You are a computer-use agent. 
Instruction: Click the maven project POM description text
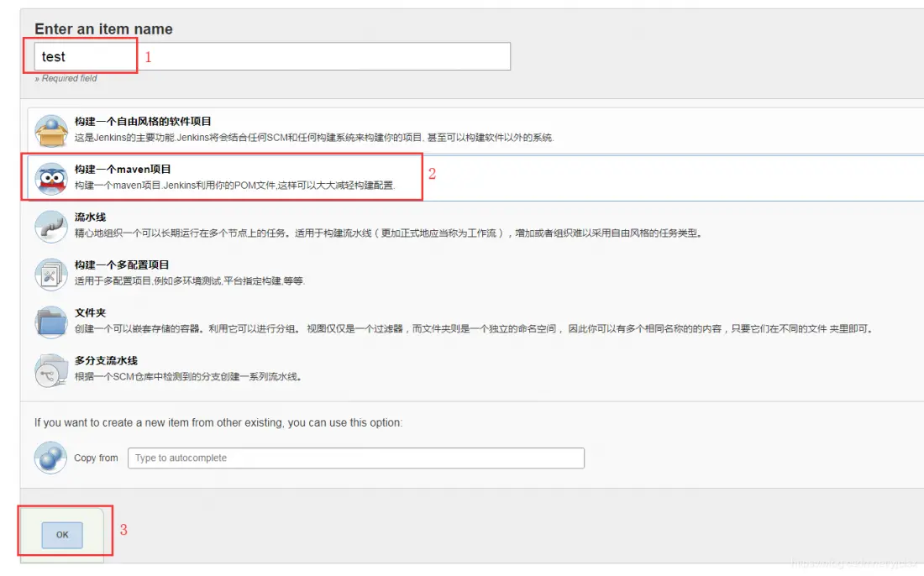pyautogui.click(x=234, y=185)
